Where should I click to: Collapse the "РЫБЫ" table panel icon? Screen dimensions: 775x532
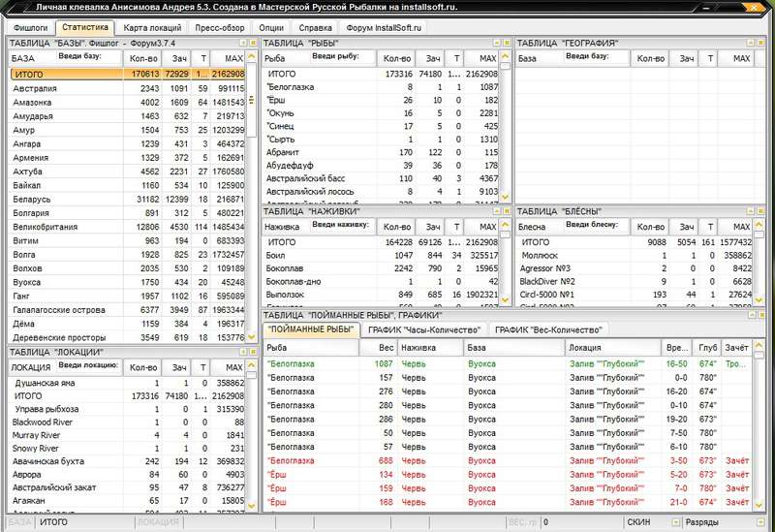pos(497,43)
